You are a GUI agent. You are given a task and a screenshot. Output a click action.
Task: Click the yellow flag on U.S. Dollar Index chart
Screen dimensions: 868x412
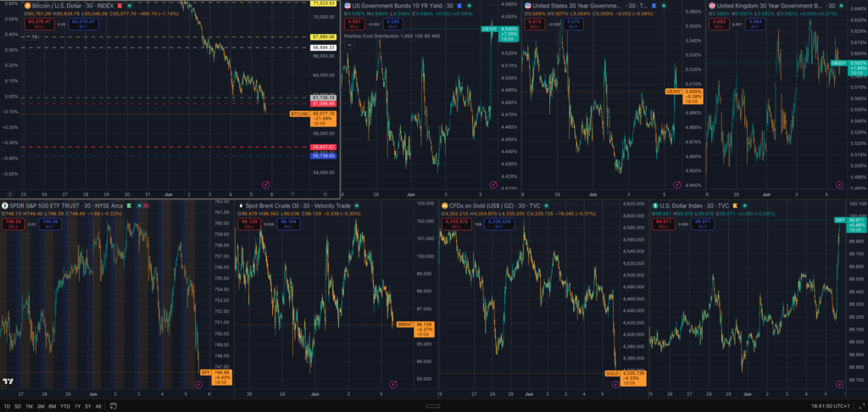point(735,205)
